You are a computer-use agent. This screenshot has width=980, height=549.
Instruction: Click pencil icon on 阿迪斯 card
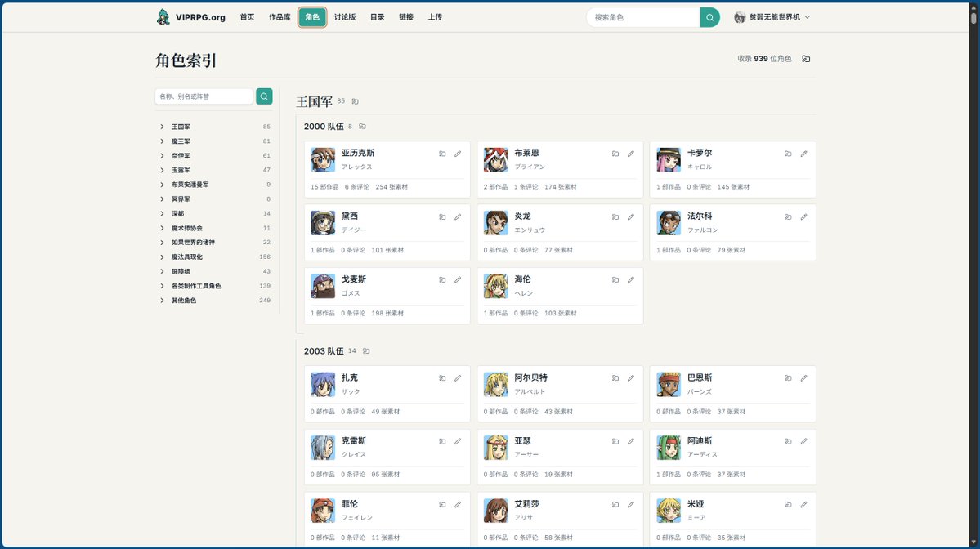click(x=803, y=441)
